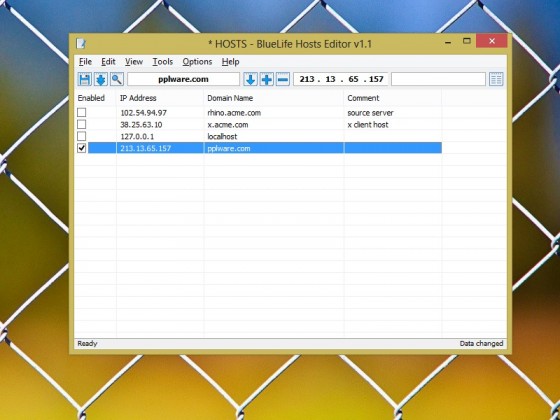Open the Options menu
The image size is (560, 420).
(x=197, y=62)
